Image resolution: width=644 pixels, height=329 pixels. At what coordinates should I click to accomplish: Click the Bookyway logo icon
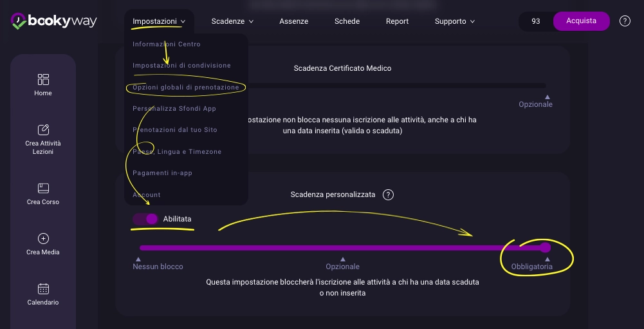pyautogui.click(x=19, y=21)
